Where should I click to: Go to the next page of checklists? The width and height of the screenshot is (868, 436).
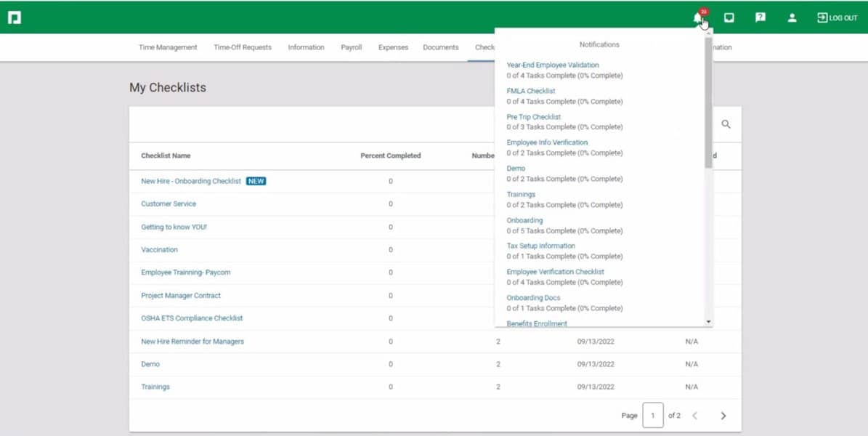pos(723,415)
